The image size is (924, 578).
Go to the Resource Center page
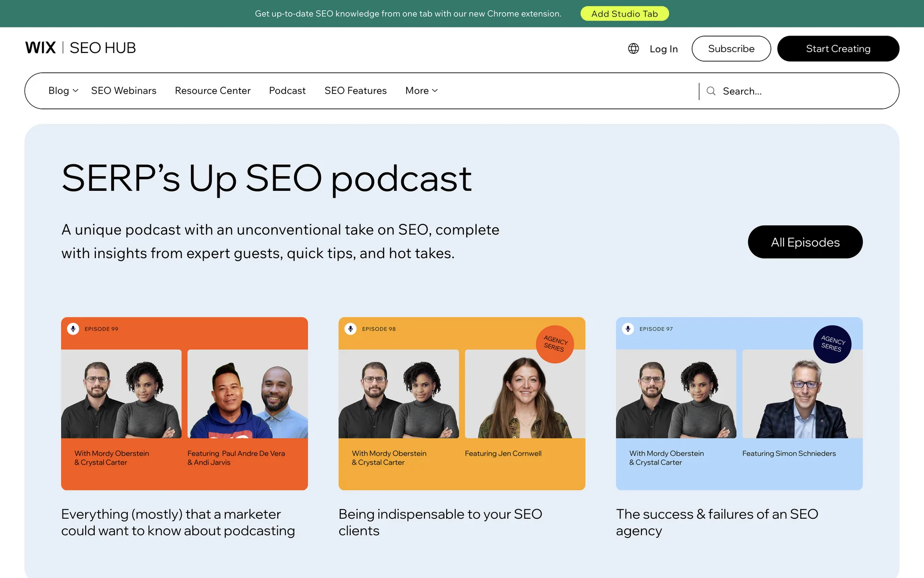212,91
